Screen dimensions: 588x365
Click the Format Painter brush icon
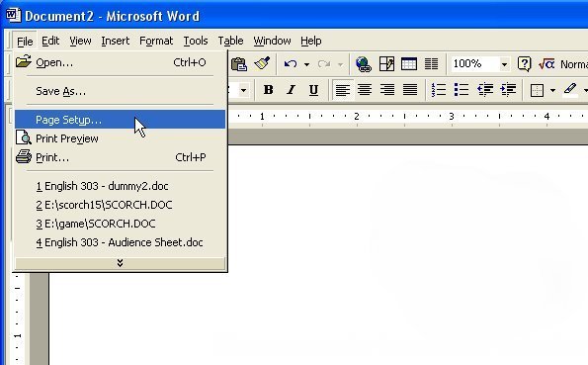tap(262, 63)
